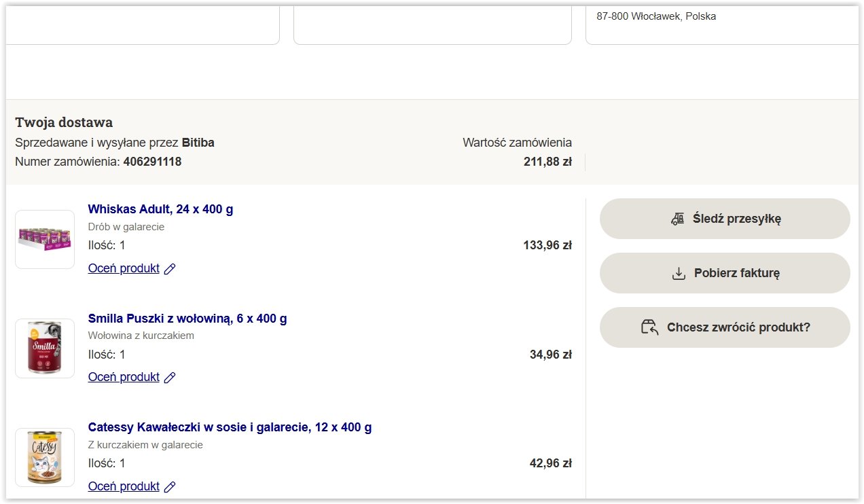Viewport: 864px width, 504px height.
Task: Click pencil icon next to Whiskas Oceń produkt
Action: coord(170,269)
